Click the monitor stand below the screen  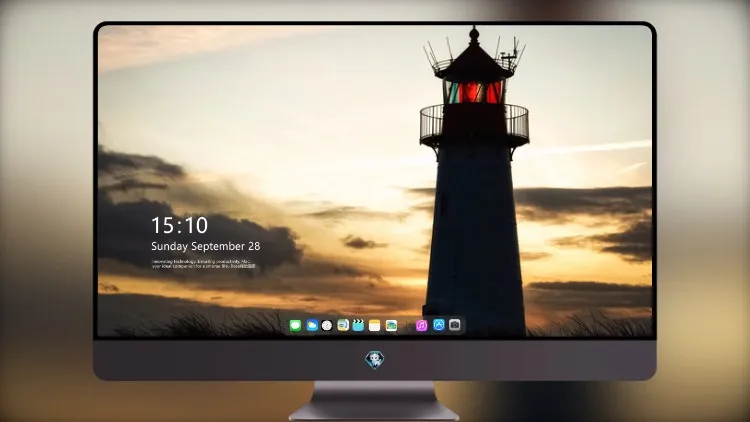click(x=374, y=401)
